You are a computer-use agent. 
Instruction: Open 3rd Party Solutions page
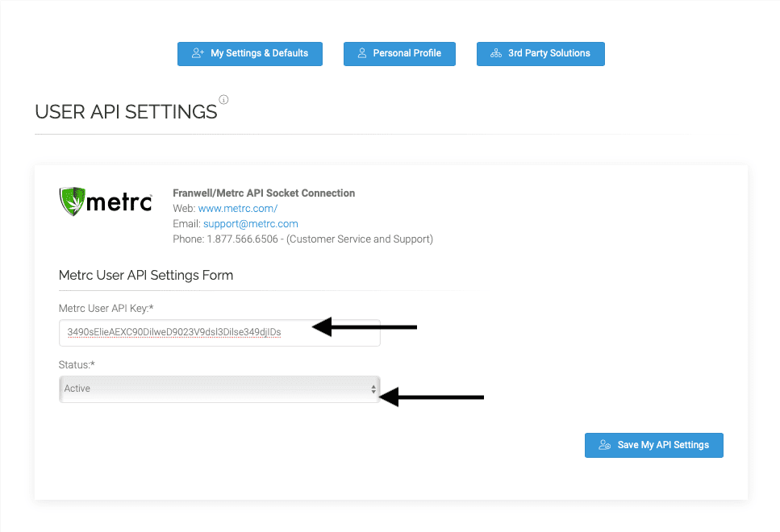(x=540, y=54)
